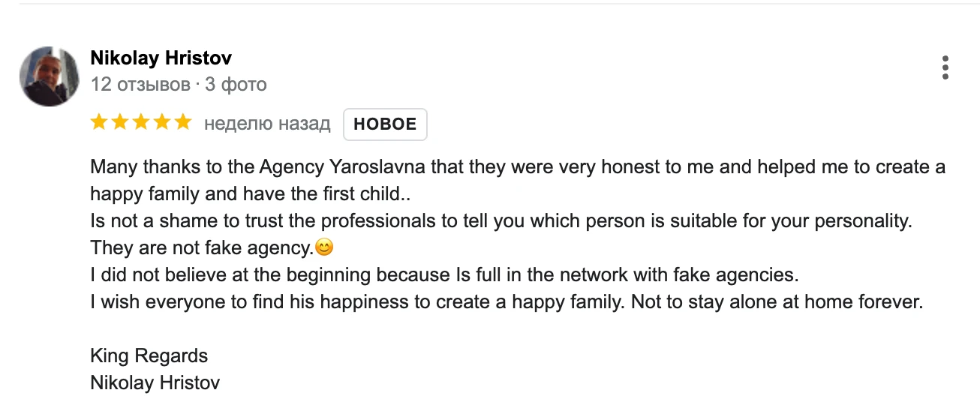Image resolution: width=980 pixels, height=402 pixels.
Task: Click the "Is not a shame to trust" sentence
Action: 501,221
